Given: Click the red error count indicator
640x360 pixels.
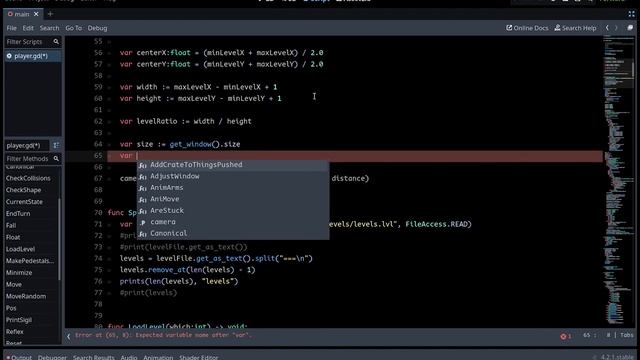Looking at the screenshot, I should coord(566,336).
